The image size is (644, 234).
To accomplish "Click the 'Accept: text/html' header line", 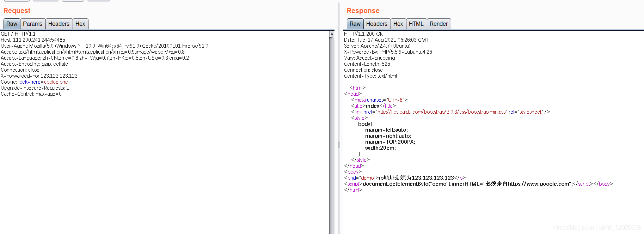I will [93, 52].
